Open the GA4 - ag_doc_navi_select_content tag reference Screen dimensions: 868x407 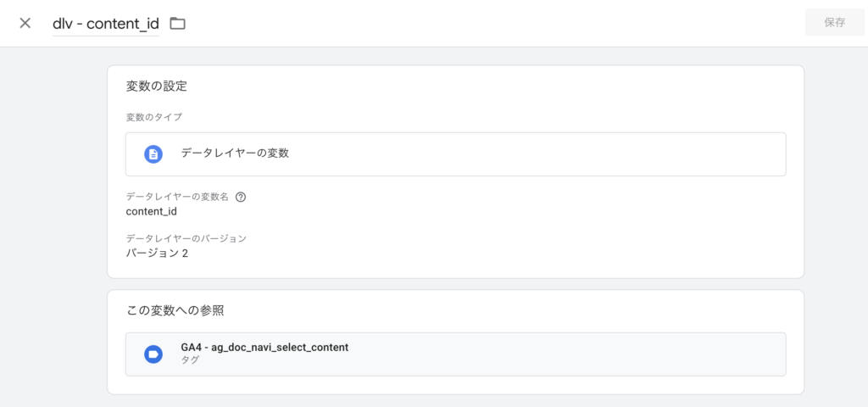coord(264,348)
